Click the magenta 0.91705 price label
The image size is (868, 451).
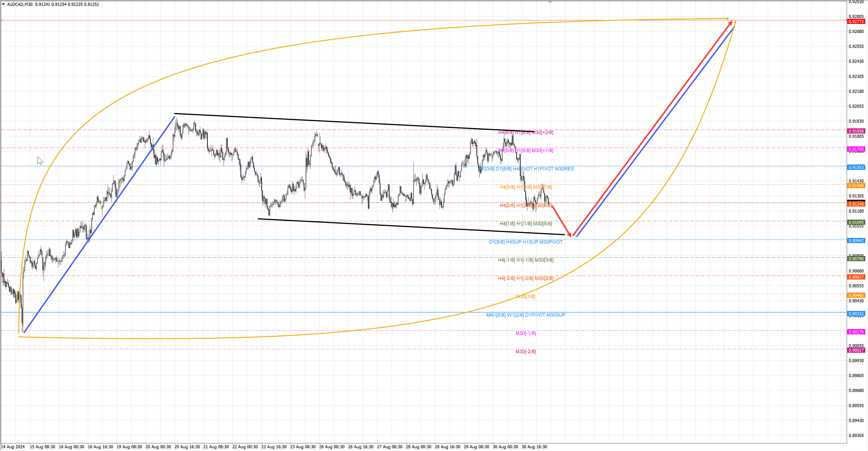pos(856,149)
